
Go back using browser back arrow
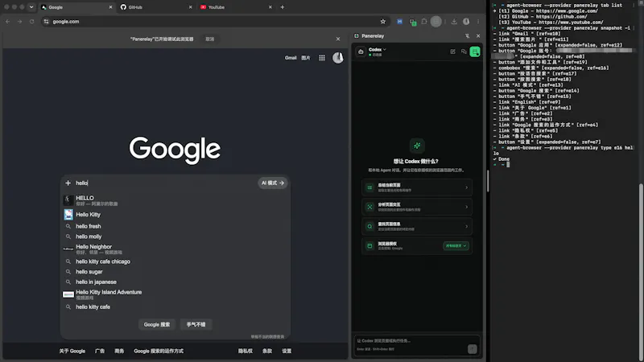tap(8, 22)
